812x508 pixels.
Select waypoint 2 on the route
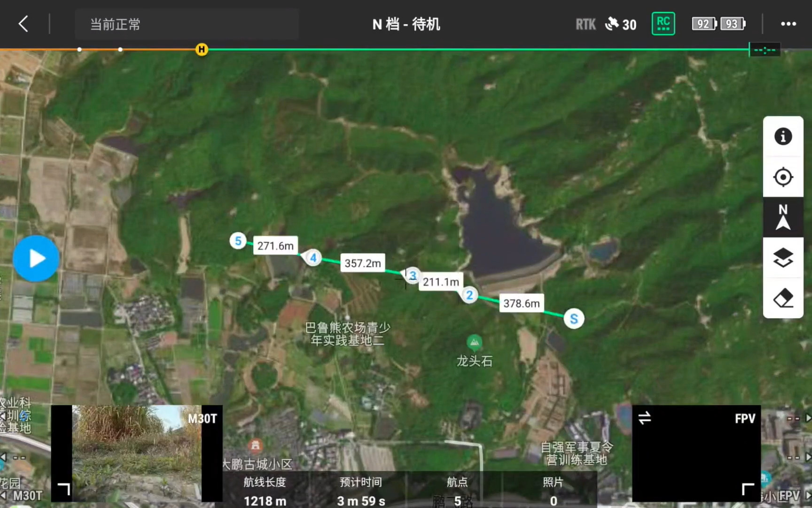pos(469,295)
